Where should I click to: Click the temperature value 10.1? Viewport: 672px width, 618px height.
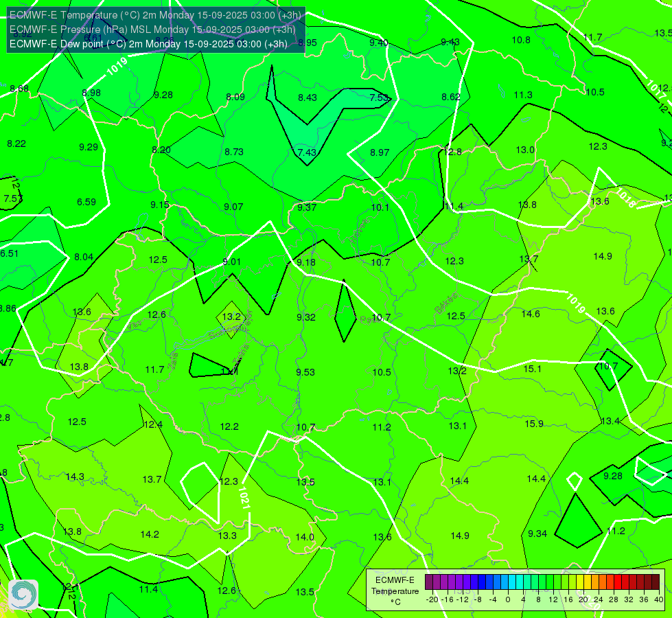380,207
